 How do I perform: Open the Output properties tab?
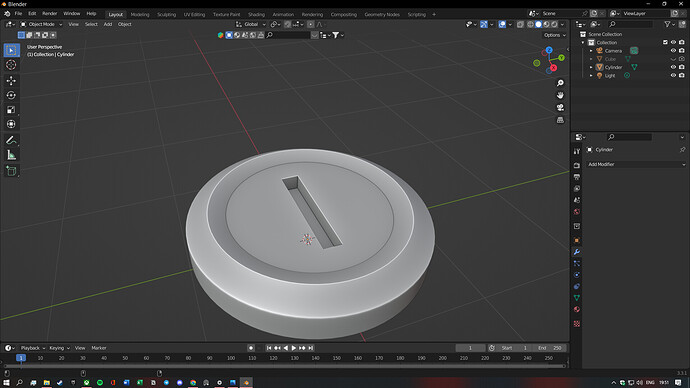pyautogui.click(x=577, y=177)
